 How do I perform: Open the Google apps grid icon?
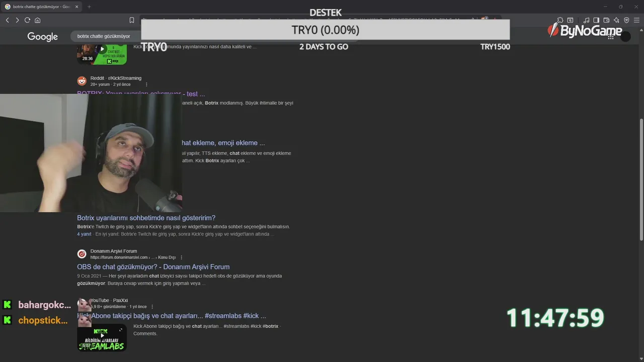610,36
